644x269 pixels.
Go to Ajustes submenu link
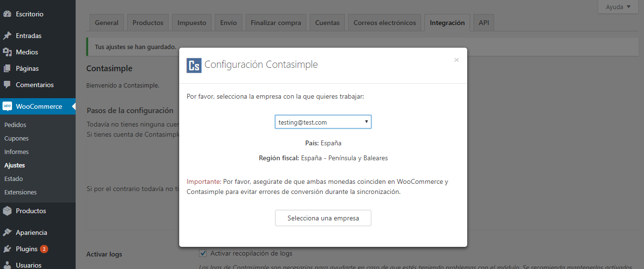coord(14,165)
